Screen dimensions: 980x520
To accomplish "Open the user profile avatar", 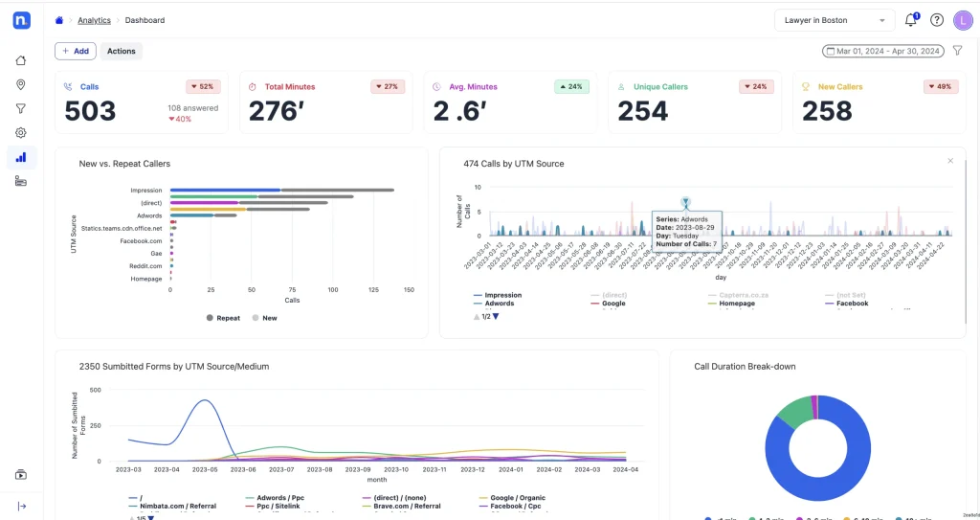I will (963, 20).
